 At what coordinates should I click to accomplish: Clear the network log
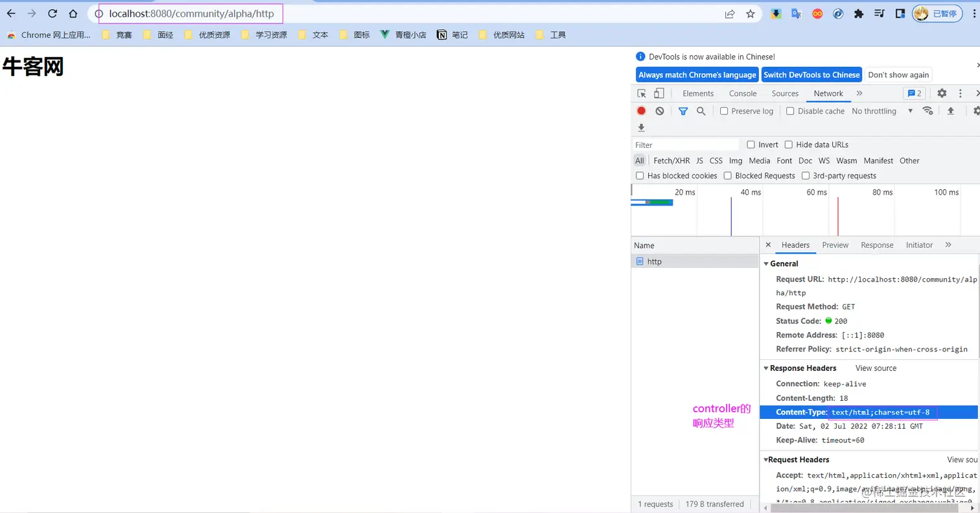(x=659, y=111)
